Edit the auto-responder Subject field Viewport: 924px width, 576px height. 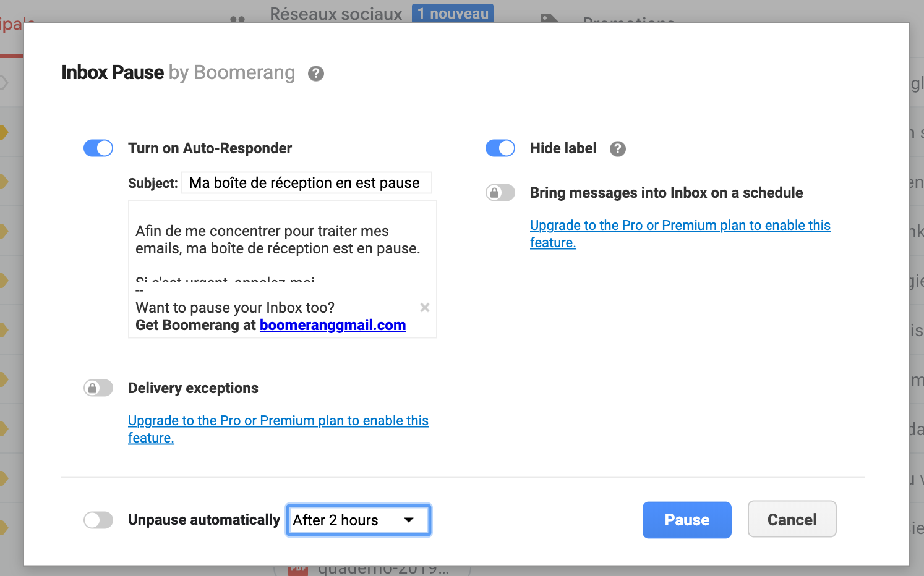click(x=306, y=183)
